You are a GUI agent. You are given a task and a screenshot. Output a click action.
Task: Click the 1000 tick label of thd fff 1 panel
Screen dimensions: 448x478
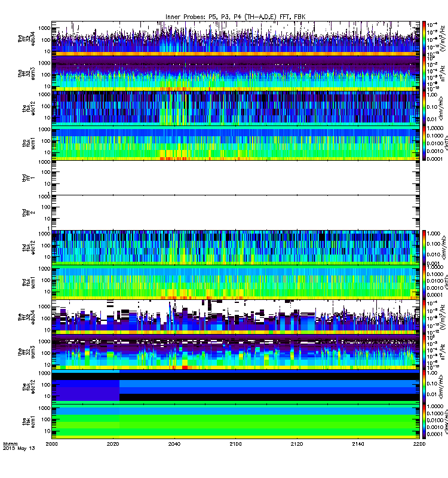pyautogui.click(x=44, y=162)
